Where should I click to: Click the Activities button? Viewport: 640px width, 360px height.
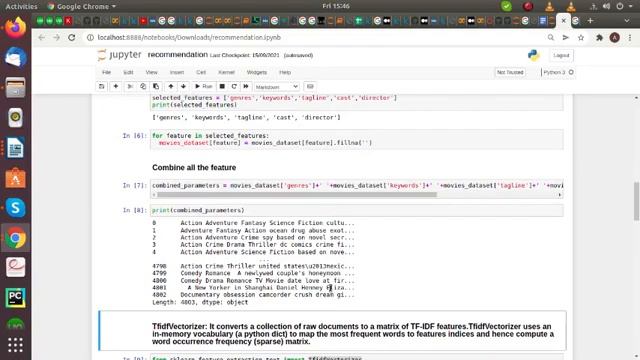click(21, 6)
